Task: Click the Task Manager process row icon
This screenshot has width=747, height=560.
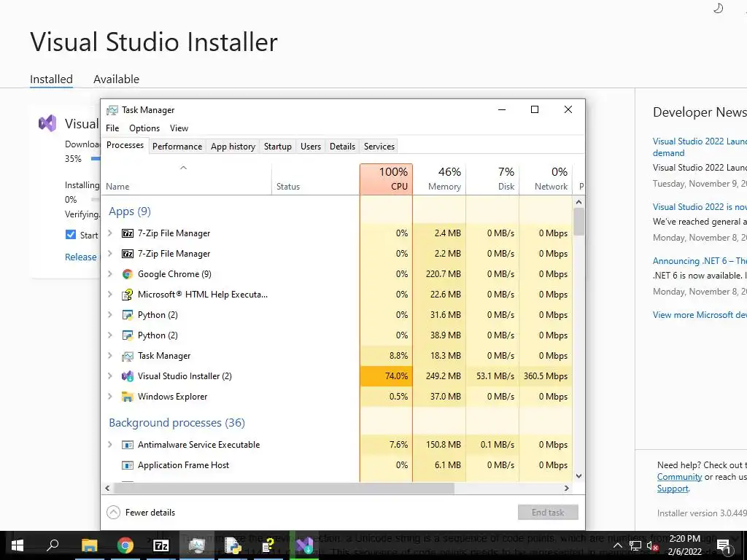Action: 127,356
